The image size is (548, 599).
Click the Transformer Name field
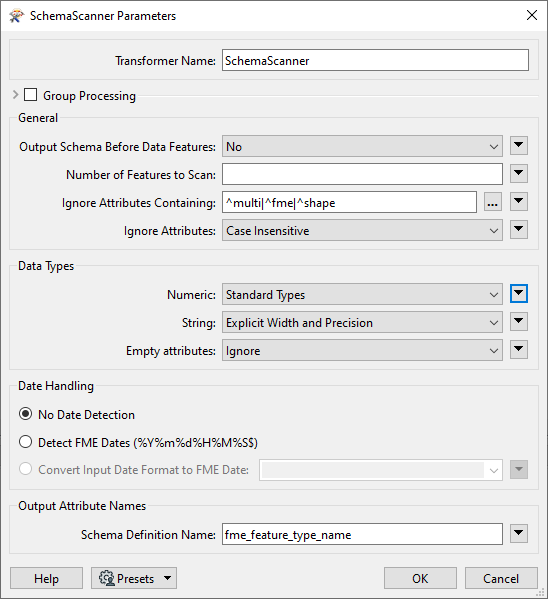pyautogui.click(x=375, y=60)
